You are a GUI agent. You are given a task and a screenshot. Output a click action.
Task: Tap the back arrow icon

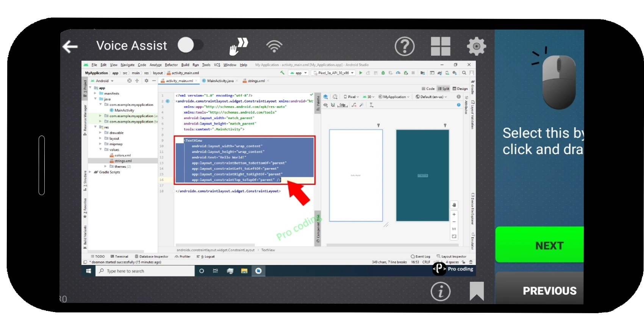[x=70, y=47]
